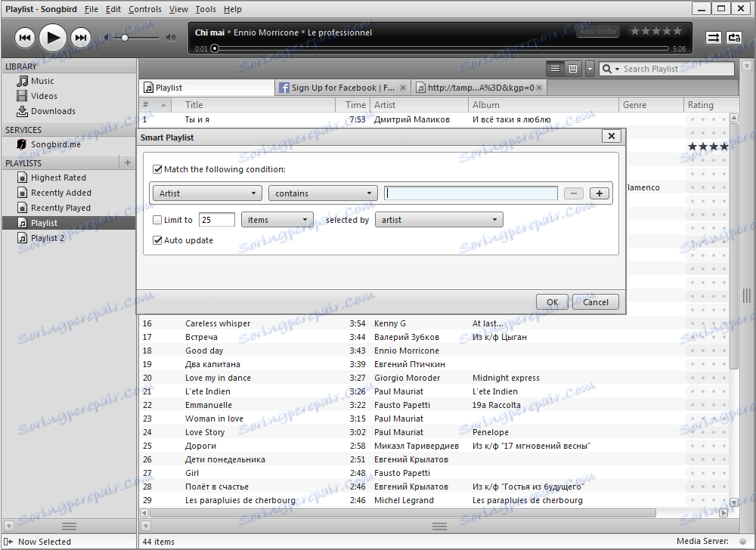Toggle the shuffle mode icon

713,38
